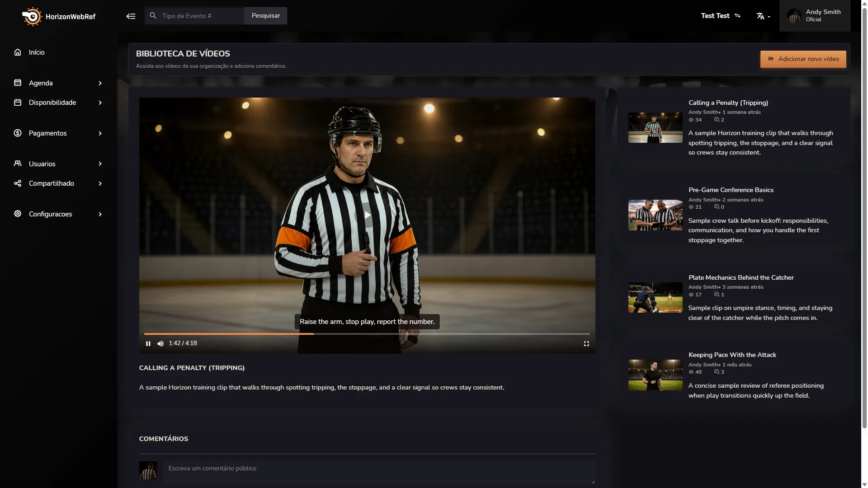Click Adicionar novo vídeo button
This screenshot has width=868, height=488.
tap(803, 59)
